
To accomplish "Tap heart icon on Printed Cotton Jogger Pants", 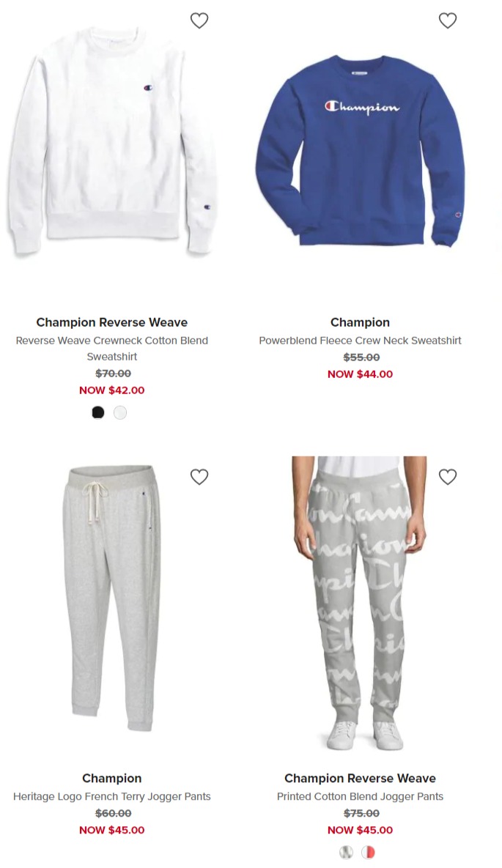I will (448, 477).
